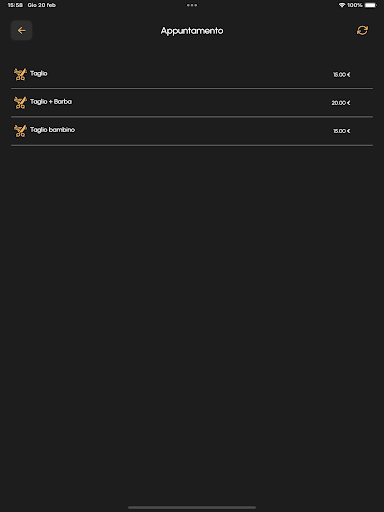This screenshot has width=384, height=512.
Task: Go back using the arrow button
Action: click(21, 30)
